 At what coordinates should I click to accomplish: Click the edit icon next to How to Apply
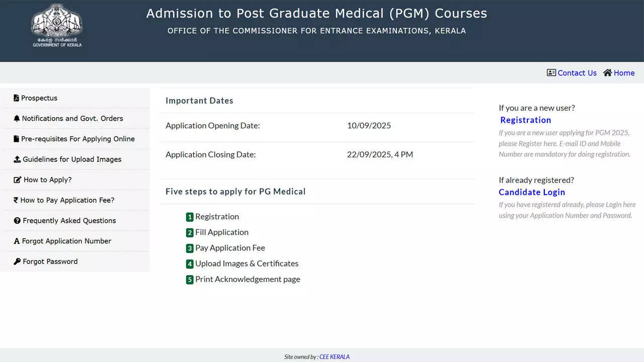click(x=18, y=180)
